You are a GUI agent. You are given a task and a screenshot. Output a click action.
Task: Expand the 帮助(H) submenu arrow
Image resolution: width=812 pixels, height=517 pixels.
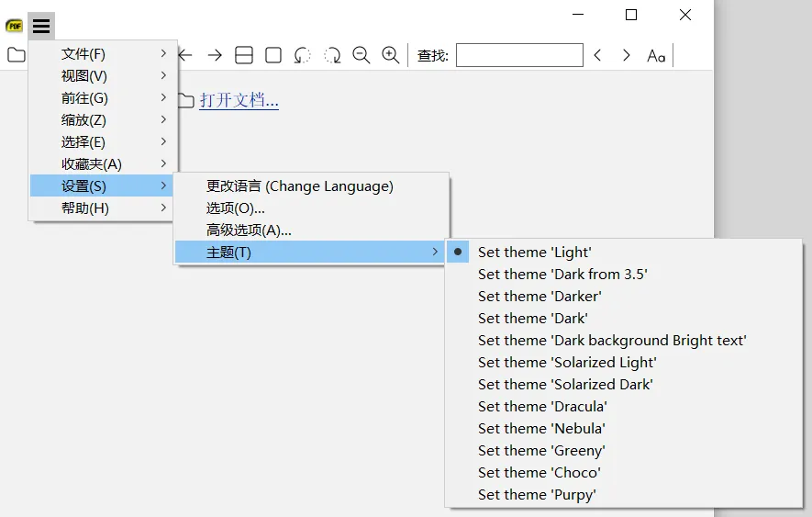coord(163,208)
